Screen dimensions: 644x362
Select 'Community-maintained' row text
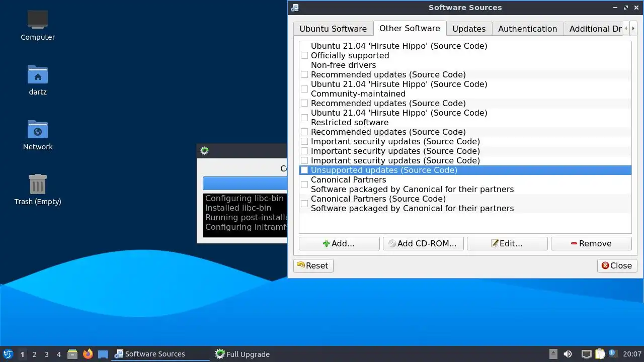click(x=358, y=94)
